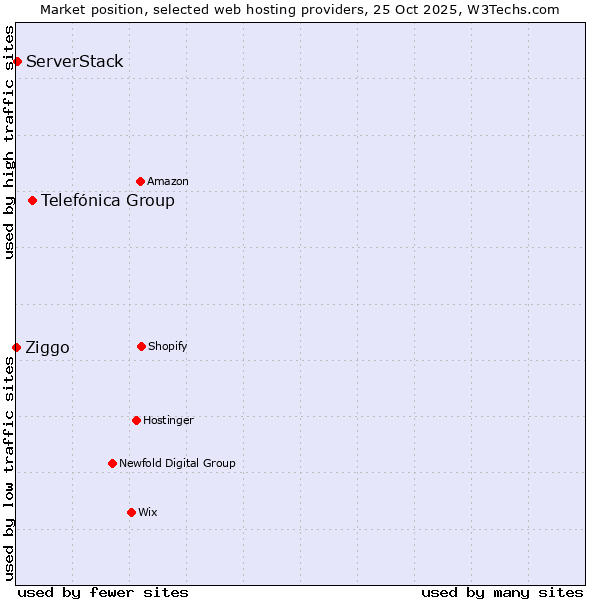Click the chart title mentioning W3Techs.com
This screenshot has height=600, width=600.
point(300,9)
